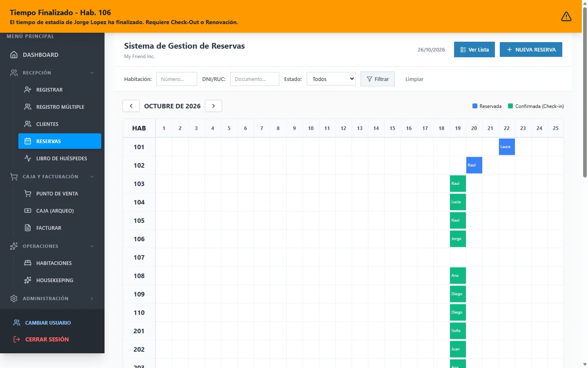Open the Estado dropdown showing Todos

coord(331,79)
